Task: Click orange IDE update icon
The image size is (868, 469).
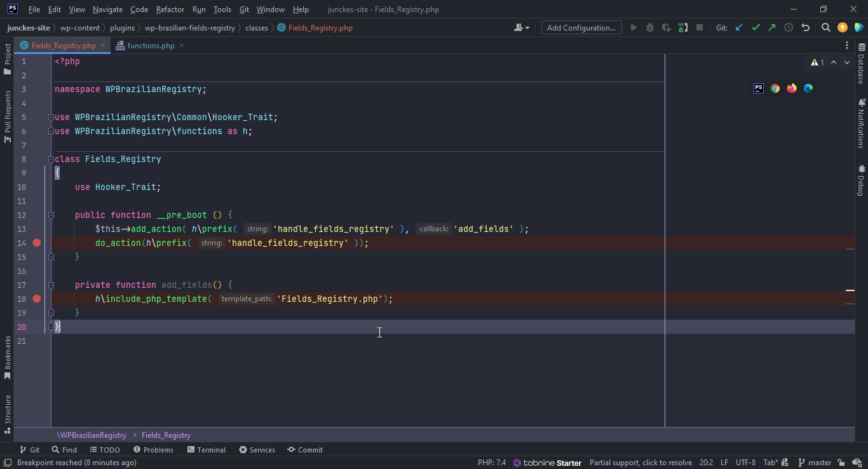Action: [843, 27]
